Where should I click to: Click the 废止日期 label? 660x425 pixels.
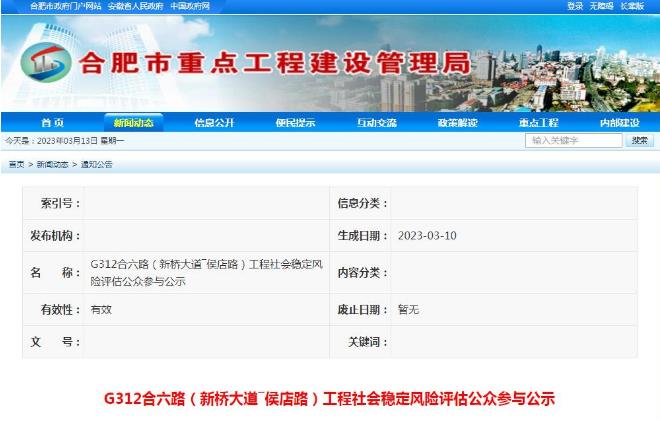(x=362, y=310)
